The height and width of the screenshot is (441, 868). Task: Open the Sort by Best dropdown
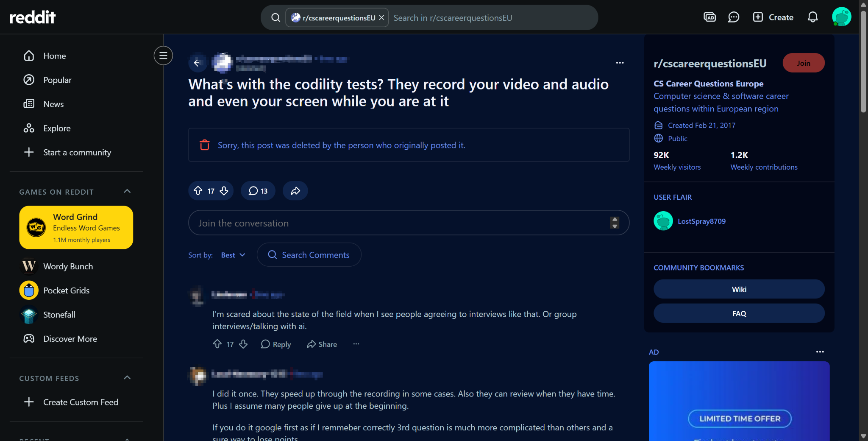pos(233,255)
